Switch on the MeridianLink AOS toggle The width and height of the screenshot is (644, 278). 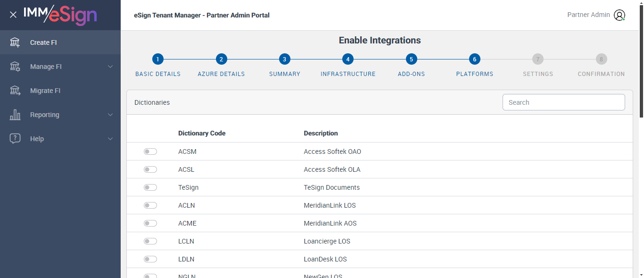[x=150, y=223]
